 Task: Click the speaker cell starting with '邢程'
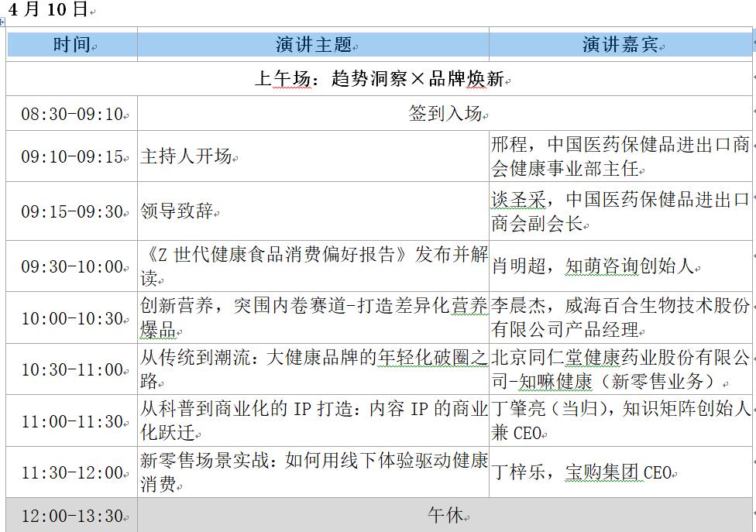621,156
